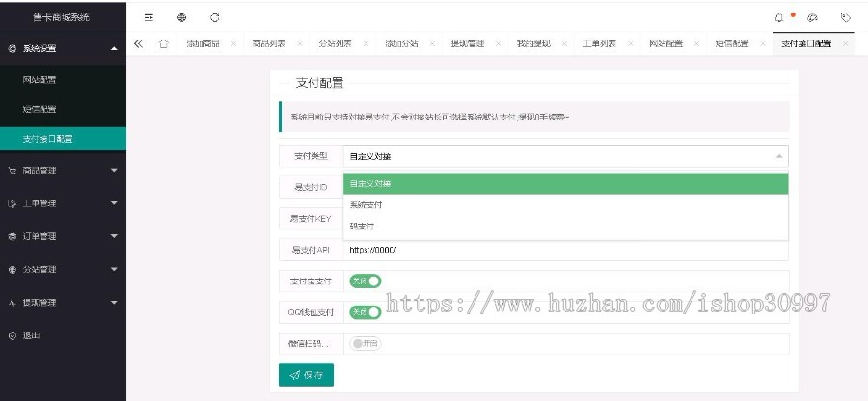Viewport: 868px width, 401px height.
Task: Expand the 工单管理 sidebar section arrow
Action: (x=114, y=203)
